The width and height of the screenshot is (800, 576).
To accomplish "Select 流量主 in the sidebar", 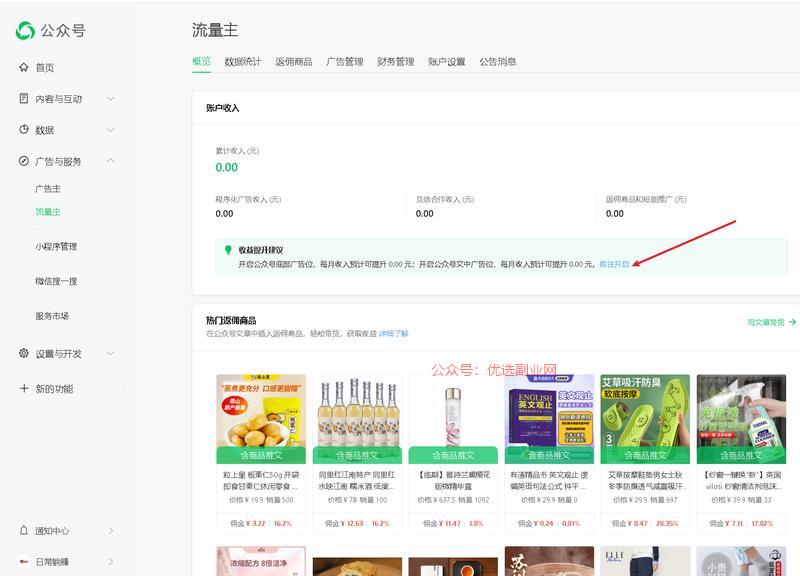I will pos(48,212).
